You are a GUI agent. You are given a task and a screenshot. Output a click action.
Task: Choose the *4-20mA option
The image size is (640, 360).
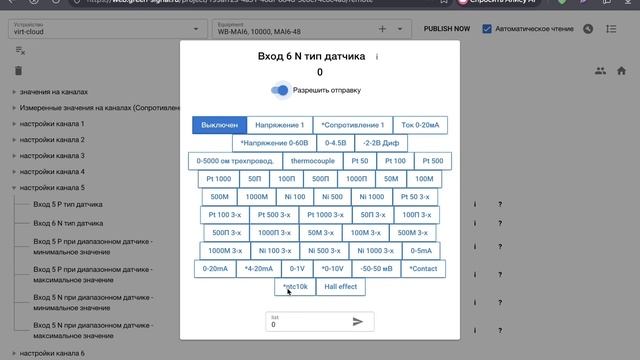[258, 269]
